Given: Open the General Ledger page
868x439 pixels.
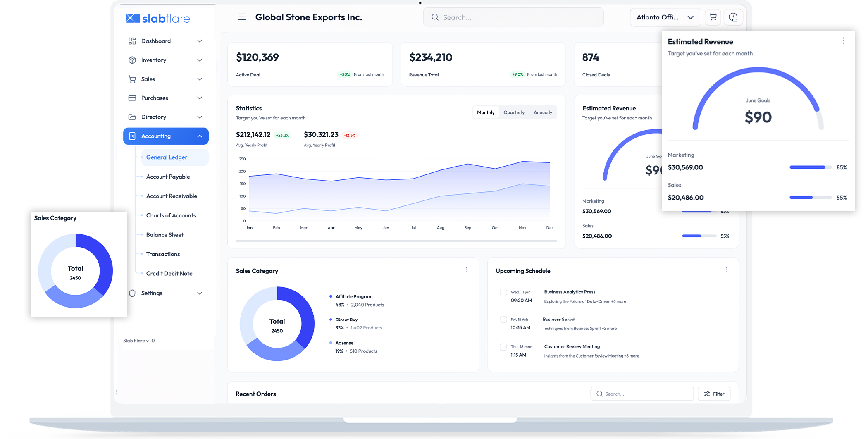Looking at the screenshot, I should tap(167, 157).
